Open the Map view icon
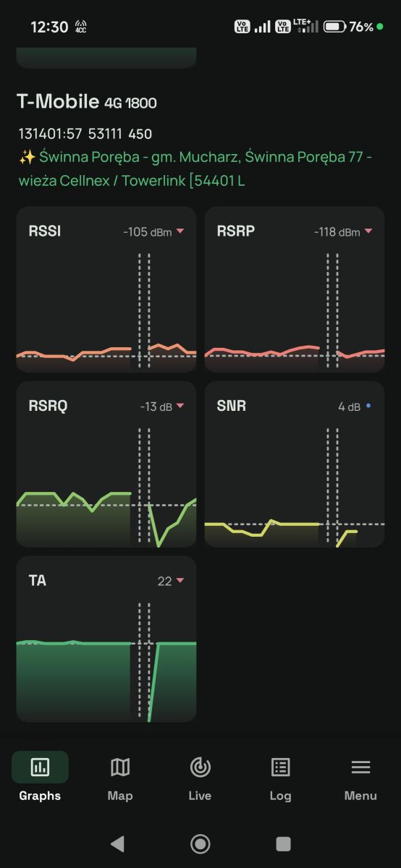 pos(120,767)
